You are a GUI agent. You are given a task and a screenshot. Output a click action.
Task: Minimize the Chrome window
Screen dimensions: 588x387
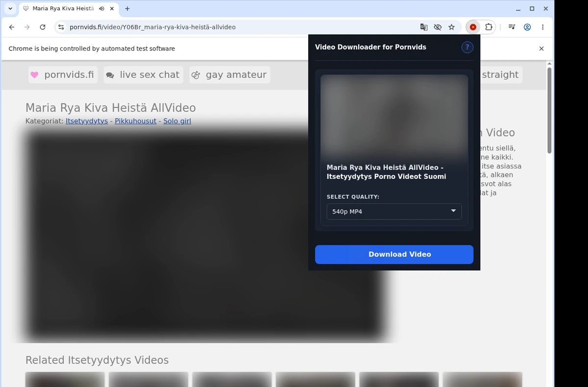pyautogui.click(x=518, y=8)
